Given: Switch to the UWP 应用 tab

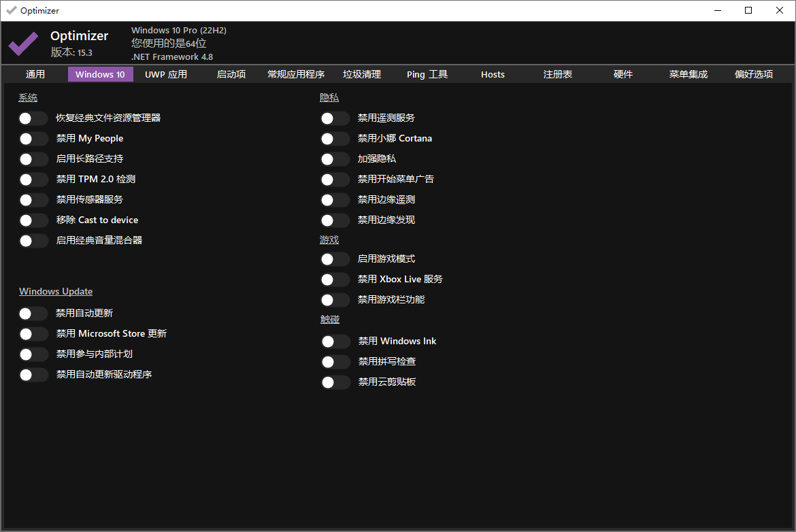Looking at the screenshot, I should [166, 74].
